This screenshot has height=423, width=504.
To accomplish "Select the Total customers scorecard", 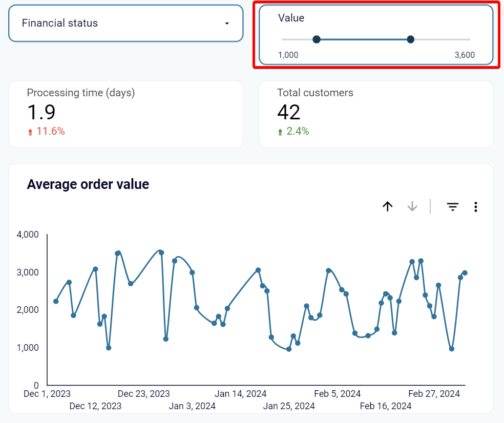I will click(x=376, y=114).
